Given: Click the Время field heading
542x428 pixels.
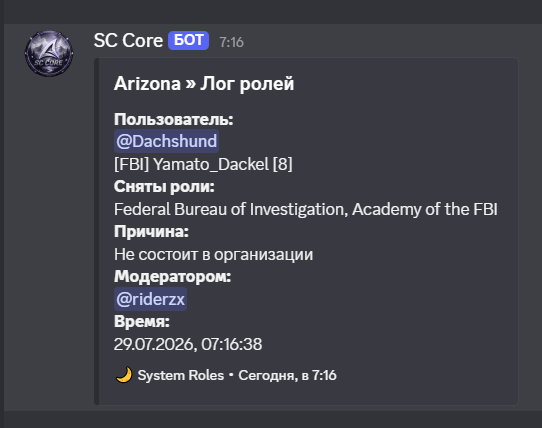Looking at the screenshot, I should point(142,322).
